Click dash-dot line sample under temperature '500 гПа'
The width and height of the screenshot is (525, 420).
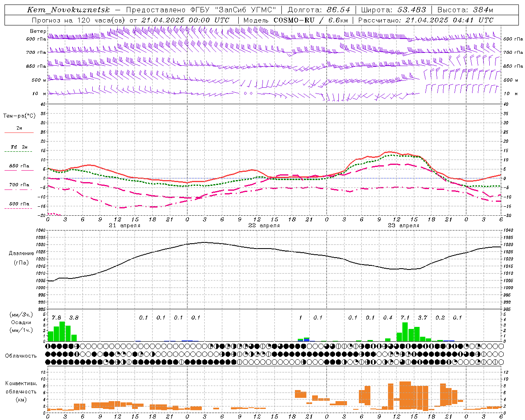point(18,209)
